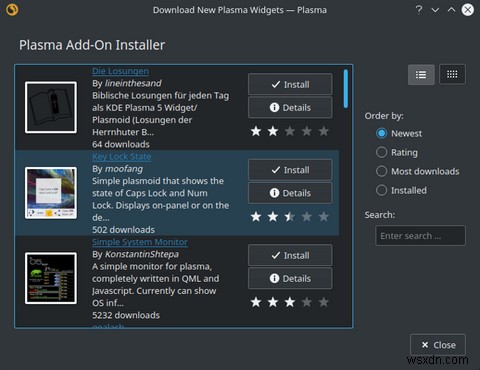480x370 pixels.
Task: Install the Die Losungen widget
Action: click(290, 84)
